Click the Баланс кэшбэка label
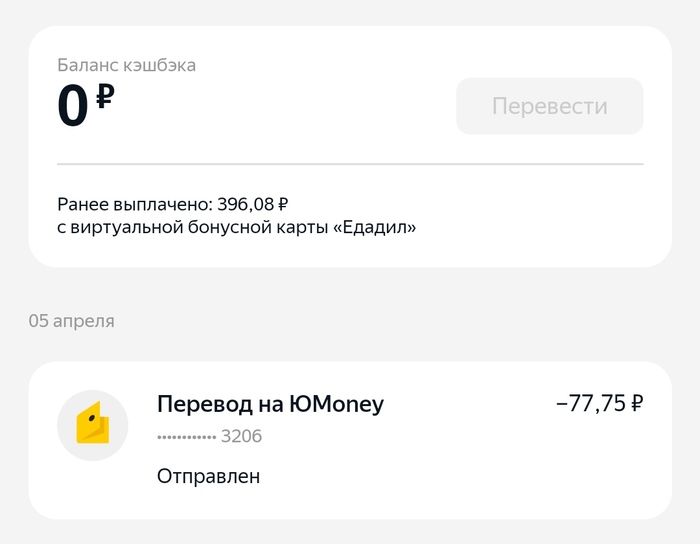 [x=126, y=66]
